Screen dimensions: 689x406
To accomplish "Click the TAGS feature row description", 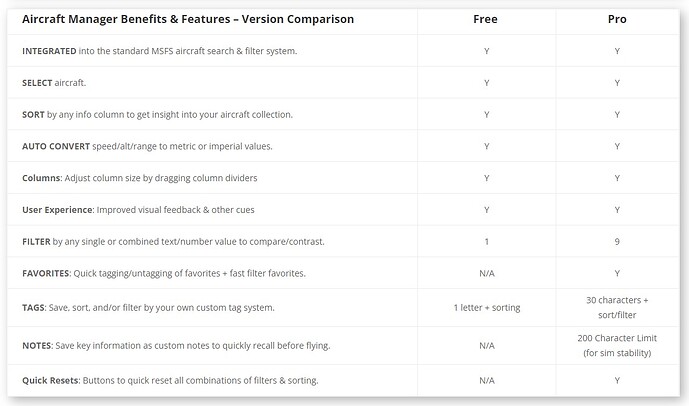I will click(148, 307).
